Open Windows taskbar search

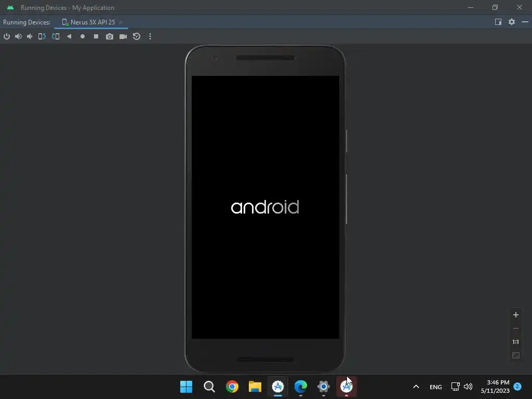pos(209,387)
